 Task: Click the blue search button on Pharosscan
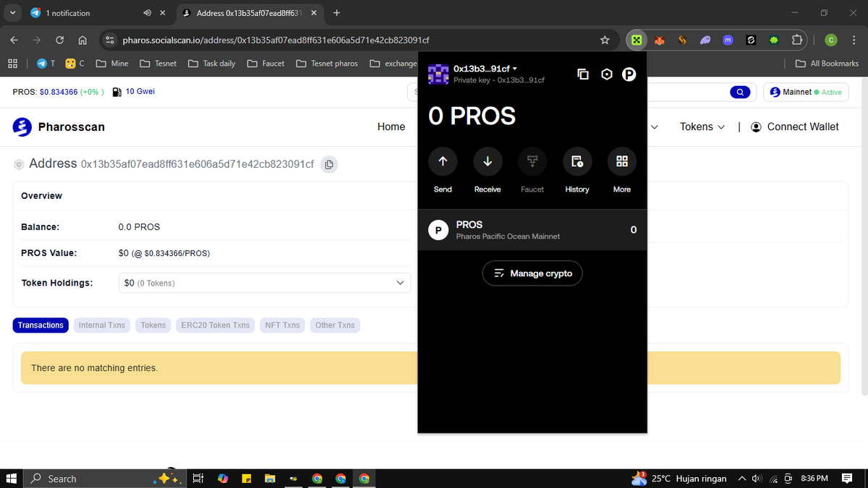739,92
